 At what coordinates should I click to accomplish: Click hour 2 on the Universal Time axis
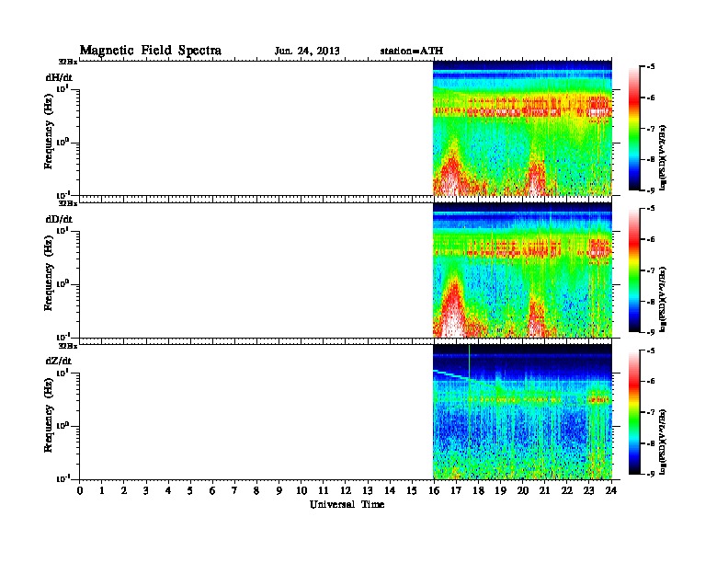(124, 490)
